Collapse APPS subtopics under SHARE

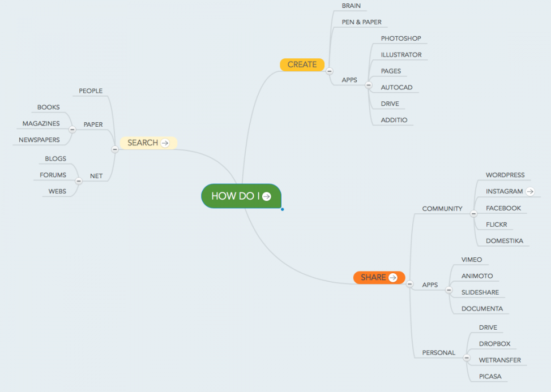point(449,290)
